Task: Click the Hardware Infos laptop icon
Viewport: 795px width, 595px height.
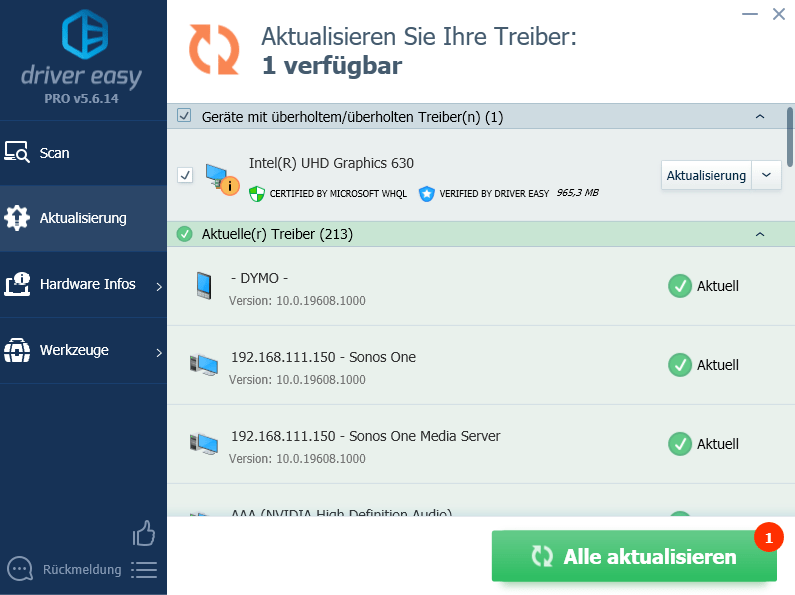Action: [17, 284]
